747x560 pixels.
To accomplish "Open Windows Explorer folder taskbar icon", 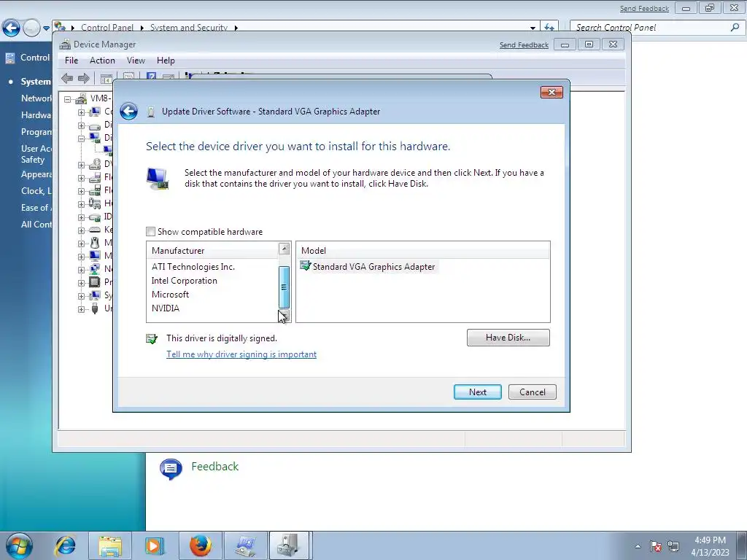I will 110,545.
